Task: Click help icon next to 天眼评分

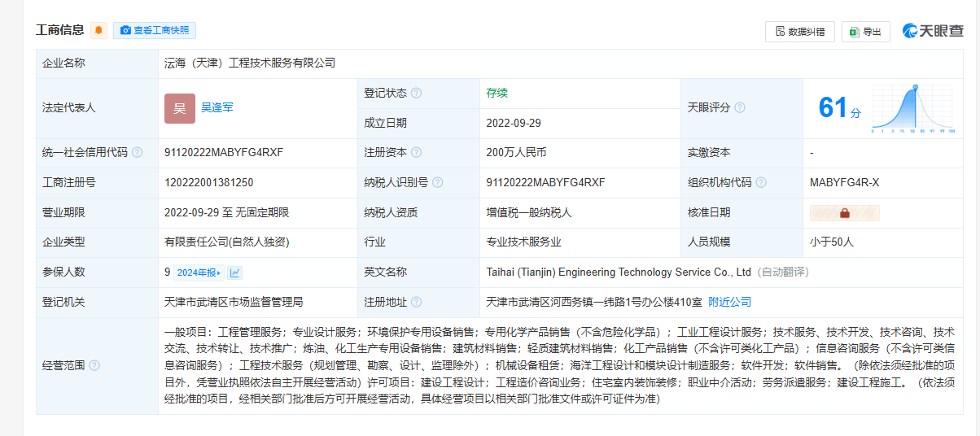Action: (x=740, y=107)
